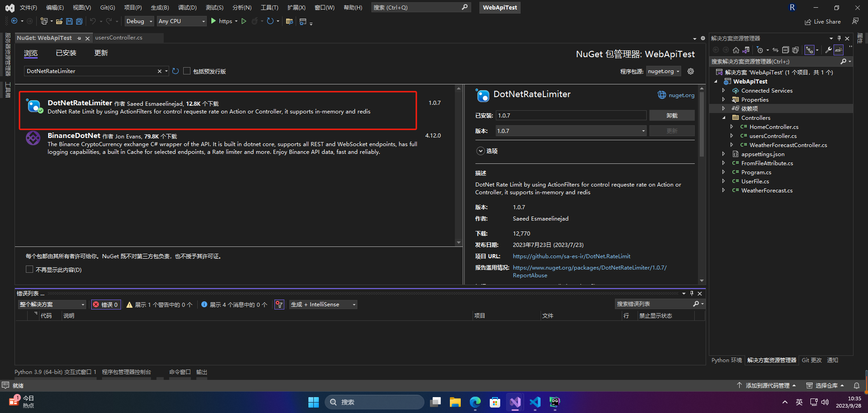Open the Extensions menu
This screenshot has height=413, width=868.
click(x=296, y=7)
